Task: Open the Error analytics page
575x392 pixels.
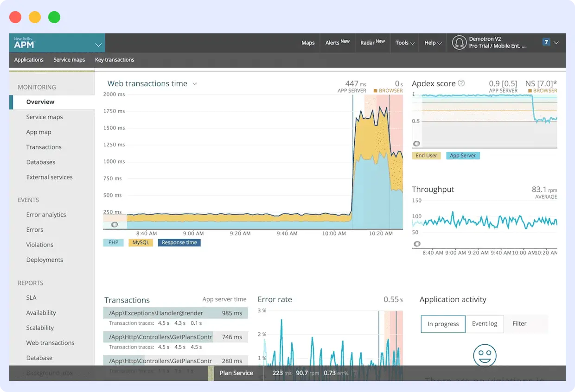Action: pyautogui.click(x=46, y=215)
